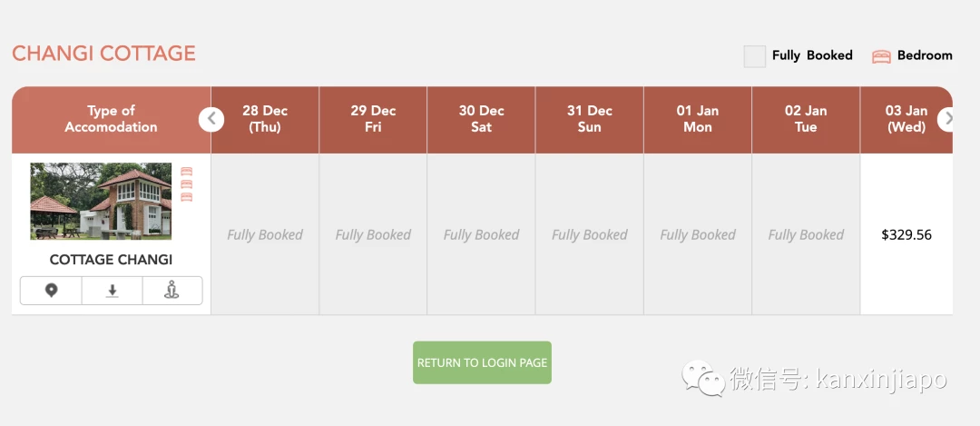Click the Fully Booked legend grey swatch
The image size is (980, 426).
754,56
